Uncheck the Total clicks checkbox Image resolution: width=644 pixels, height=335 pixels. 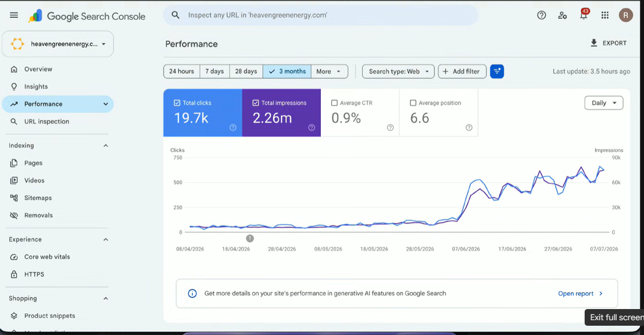click(177, 103)
